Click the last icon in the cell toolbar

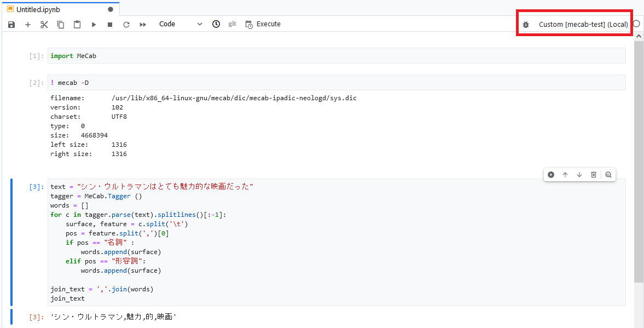coord(608,175)
